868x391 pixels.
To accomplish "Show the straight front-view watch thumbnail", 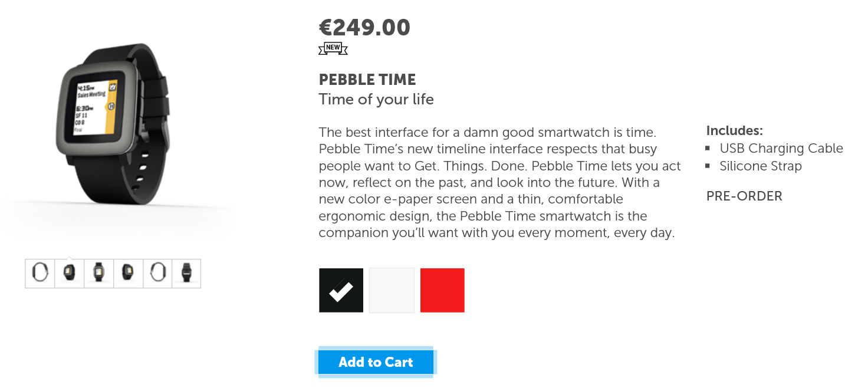I will point(98,273).
